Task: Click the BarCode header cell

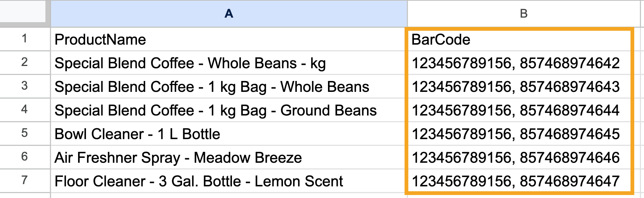Action: tap(519, 39)
